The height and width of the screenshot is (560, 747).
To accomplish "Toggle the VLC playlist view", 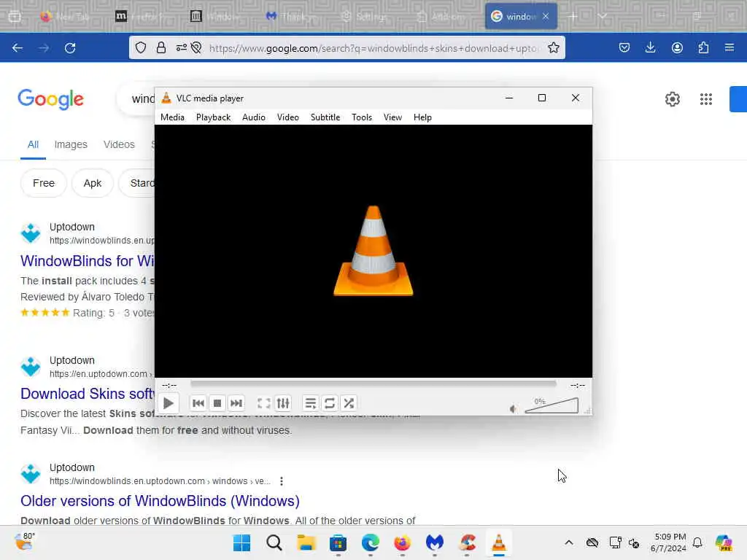I will [310, 403].
